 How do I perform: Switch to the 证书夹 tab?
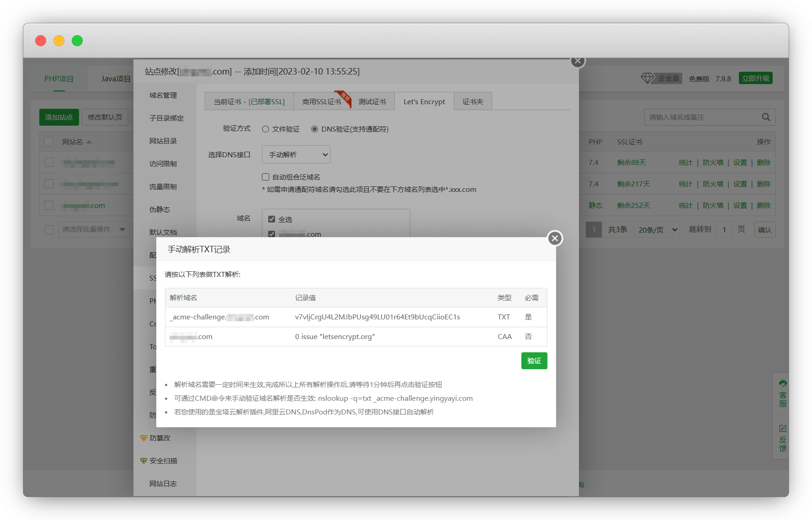(472, 101)
